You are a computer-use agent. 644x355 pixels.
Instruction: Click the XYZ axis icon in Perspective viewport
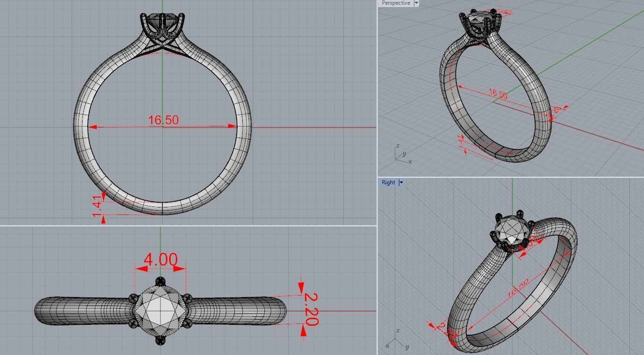point(402,154)
